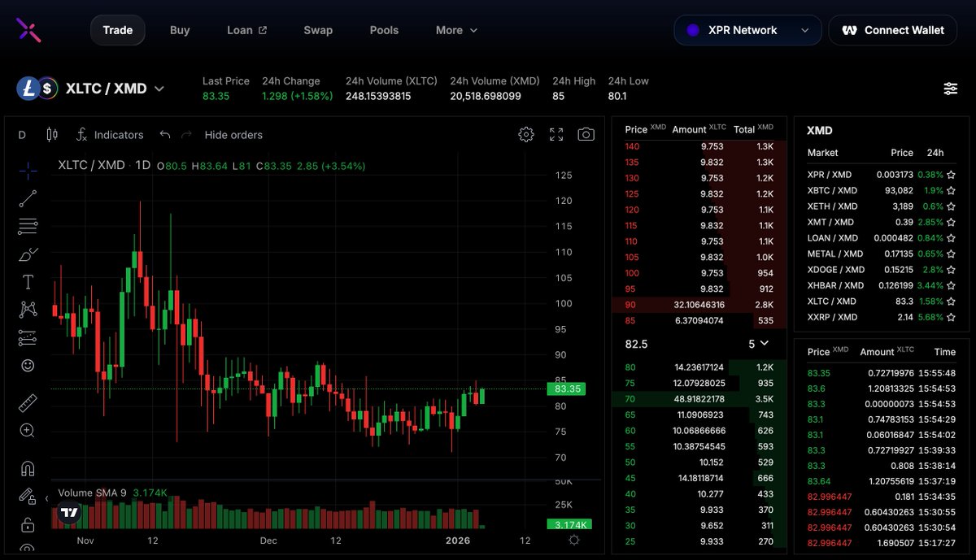Redo last chart action
Screen dimensions: 976x560
[186, 135]
